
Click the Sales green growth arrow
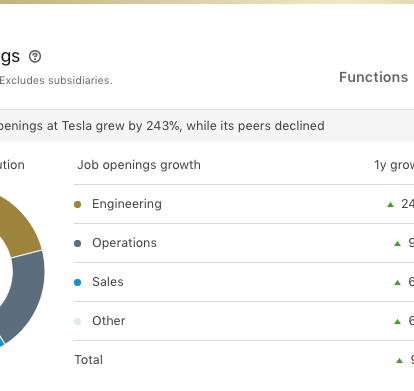397,283
